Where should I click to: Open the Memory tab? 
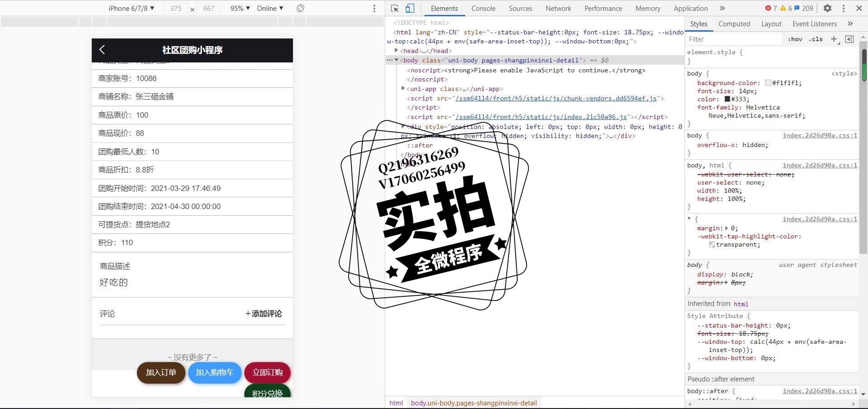coord(648,8)
